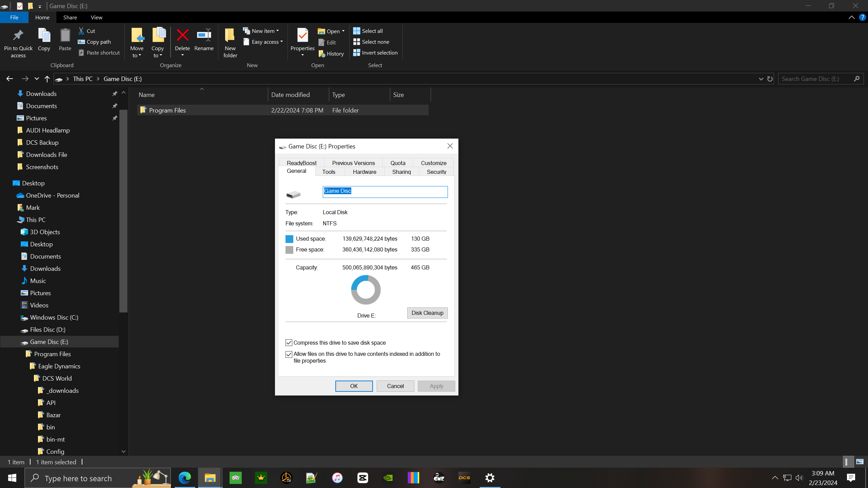Click Select all in ribbon

click(368, 31)
